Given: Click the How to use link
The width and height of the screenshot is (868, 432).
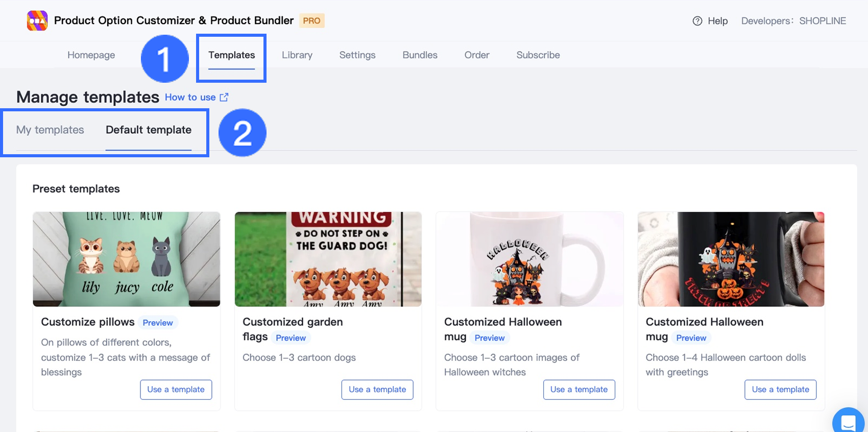Looking at the screenshot, I should tap(190, 97).
